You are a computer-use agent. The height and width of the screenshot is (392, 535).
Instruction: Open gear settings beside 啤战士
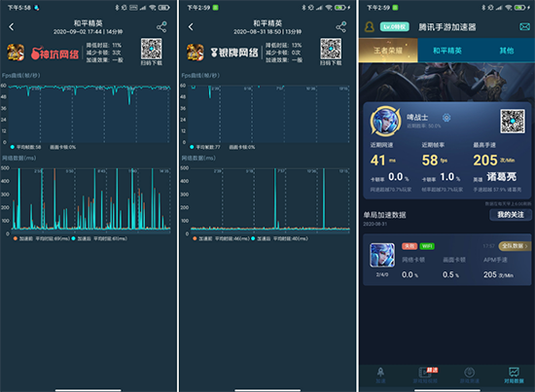pyautogui.click(x=446, y=118)
